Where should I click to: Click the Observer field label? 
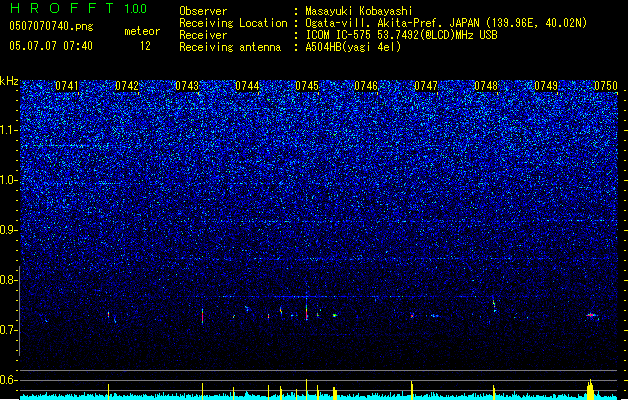tap(203, 11)
